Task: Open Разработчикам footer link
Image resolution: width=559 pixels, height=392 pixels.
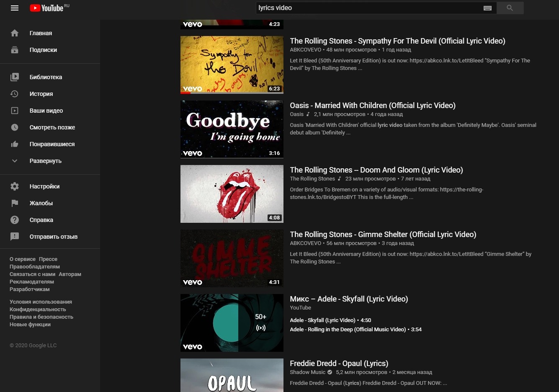Action: tap(30, 289)
